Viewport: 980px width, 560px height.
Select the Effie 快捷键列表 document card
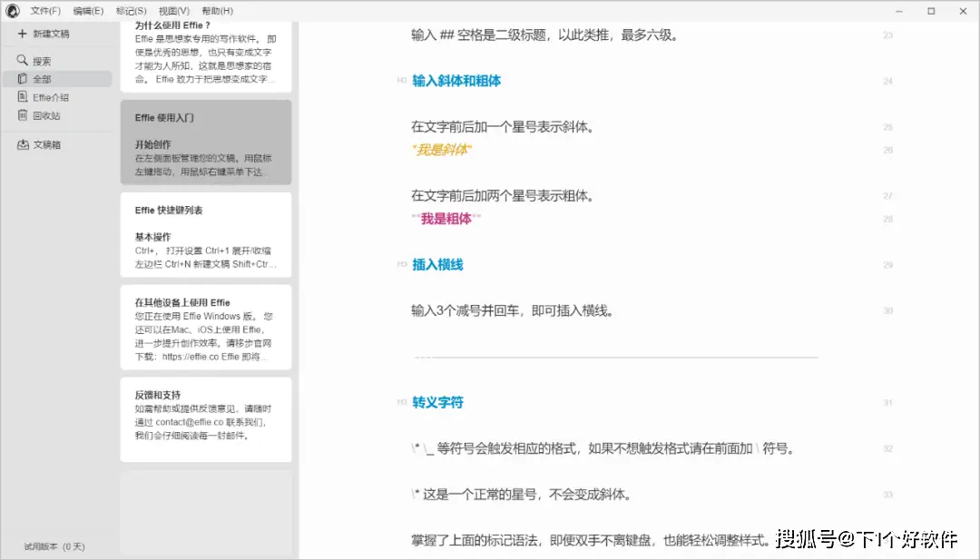coord(206,234)
